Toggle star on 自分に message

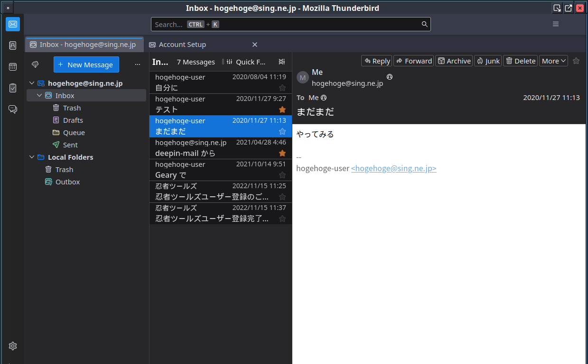click(x=282, y=88)
